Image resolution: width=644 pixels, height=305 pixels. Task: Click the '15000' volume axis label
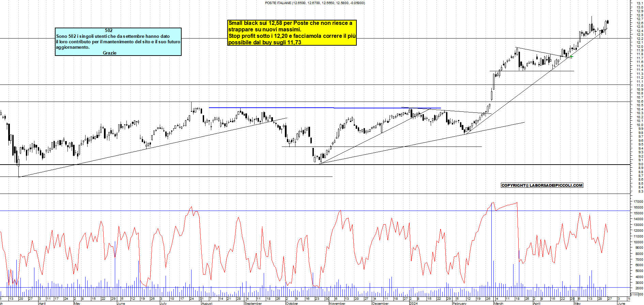(x=638, y=213)
